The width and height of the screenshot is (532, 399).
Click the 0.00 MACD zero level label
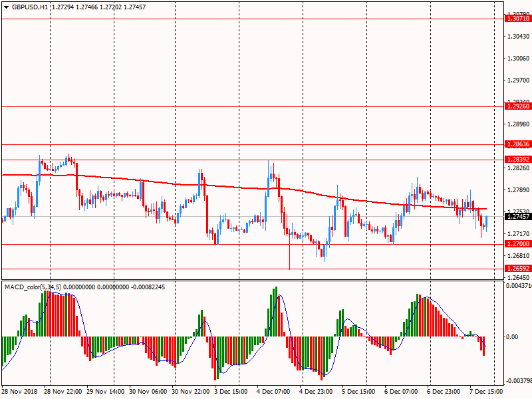tap(512, 337)
